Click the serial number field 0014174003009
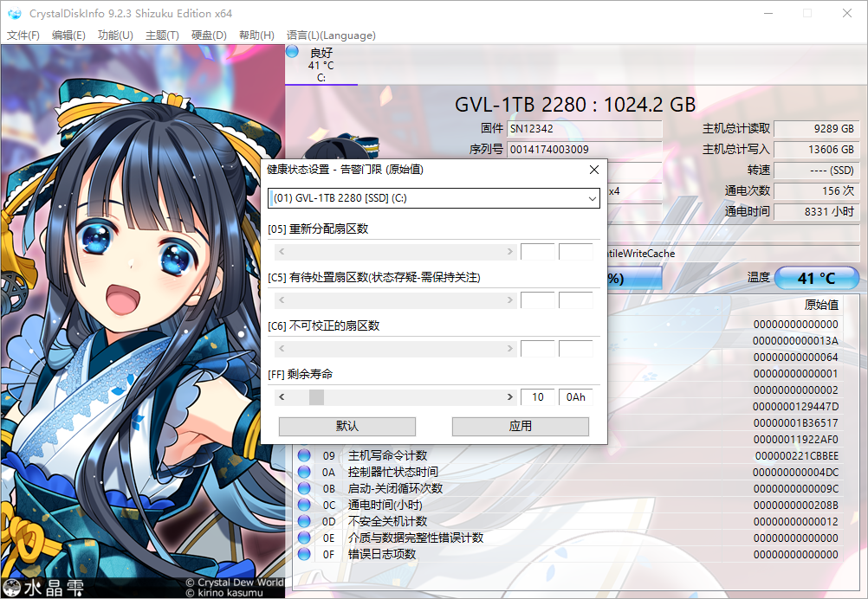This screenshot has width=868, height=599. tap(585, 150)
